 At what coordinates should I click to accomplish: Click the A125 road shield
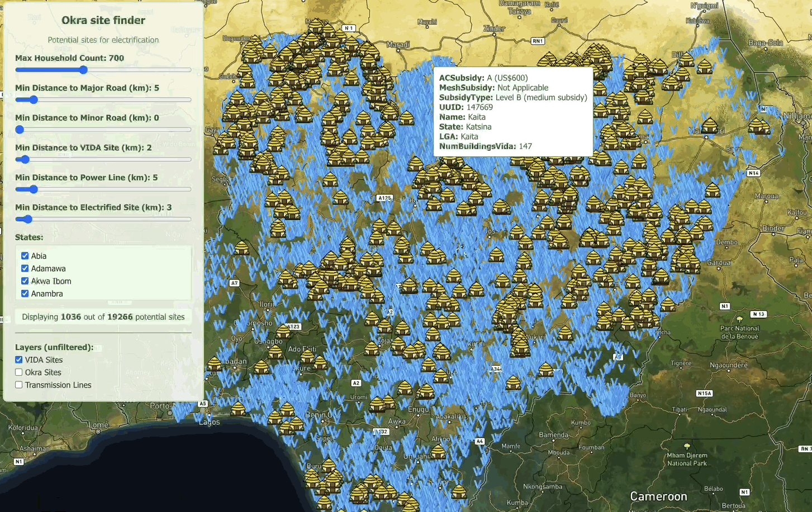tap(384, 198)
